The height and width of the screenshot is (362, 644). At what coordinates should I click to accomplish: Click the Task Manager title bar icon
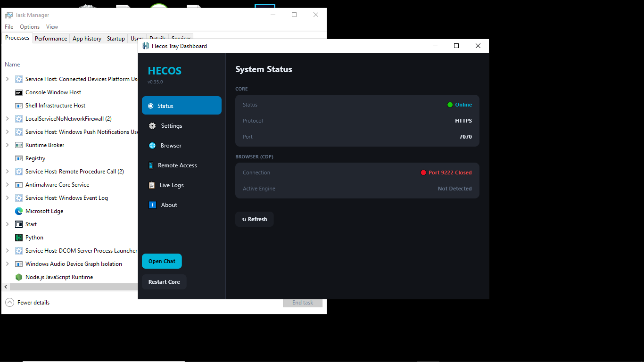click(9, 15)
